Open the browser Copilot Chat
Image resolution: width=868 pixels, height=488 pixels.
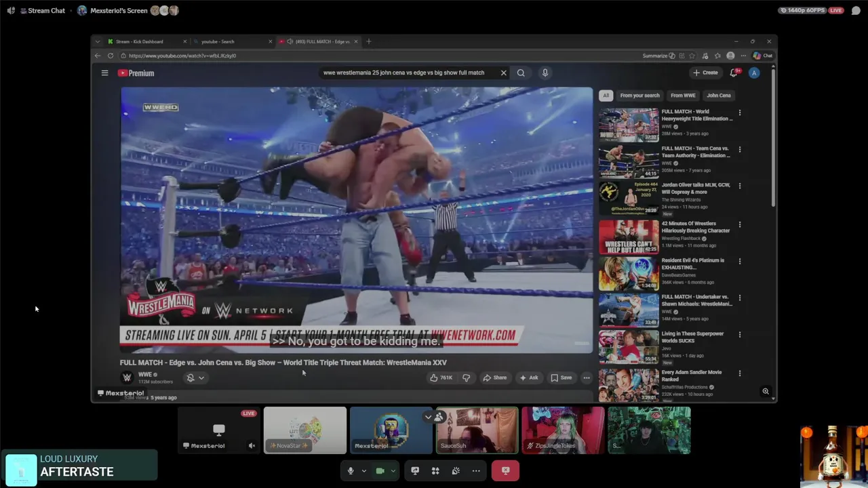pyautogui.click(x=763, y=56)
